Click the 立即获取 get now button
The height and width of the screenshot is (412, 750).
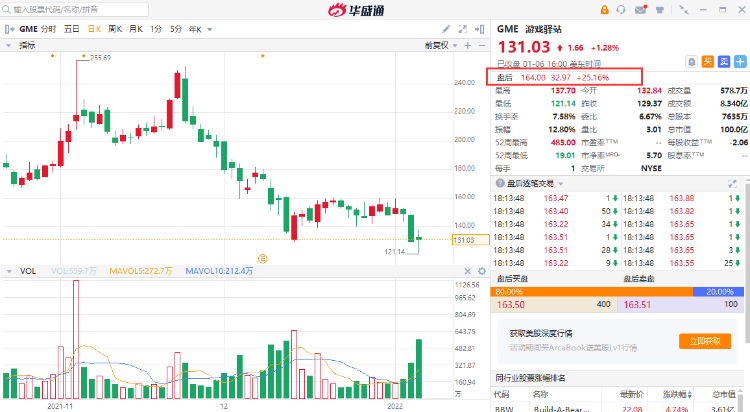tap(705, 341)
